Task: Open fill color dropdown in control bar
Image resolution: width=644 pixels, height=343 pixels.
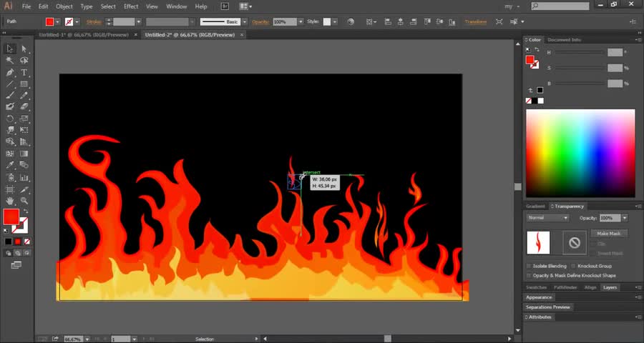Action: (58, 21)
